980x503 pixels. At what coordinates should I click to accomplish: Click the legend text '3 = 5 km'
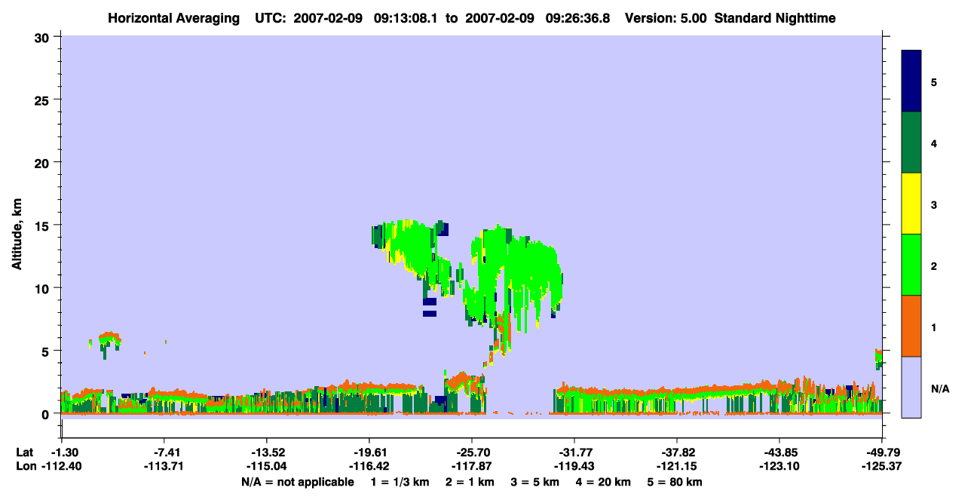pyautogui.click(x=534, y=482)
